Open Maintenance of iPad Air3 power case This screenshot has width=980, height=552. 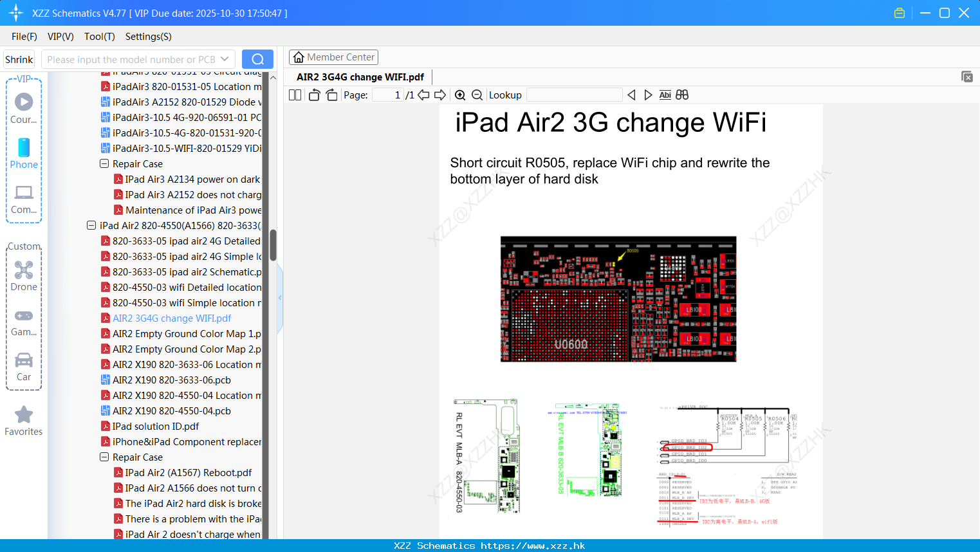[188, 210]
